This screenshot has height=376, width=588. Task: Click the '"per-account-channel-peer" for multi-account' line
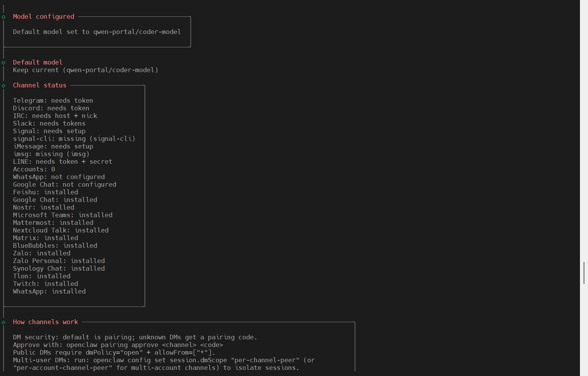click(156, 368)
